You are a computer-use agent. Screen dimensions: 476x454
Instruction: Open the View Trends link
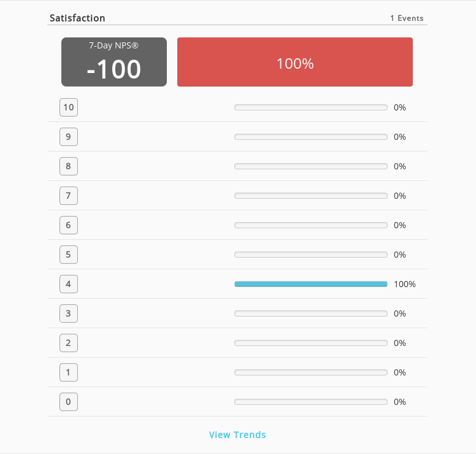237,434
